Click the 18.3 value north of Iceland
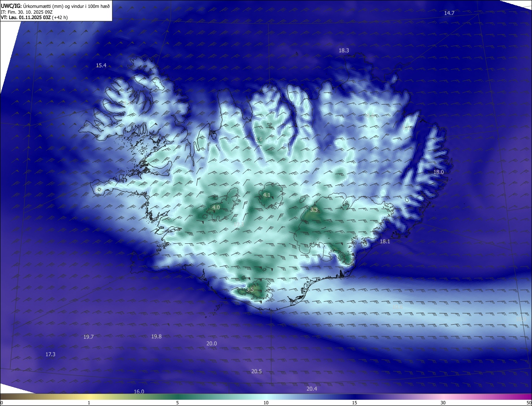The height and width of the screenshot is (406, 532). (x=344, y=51)
